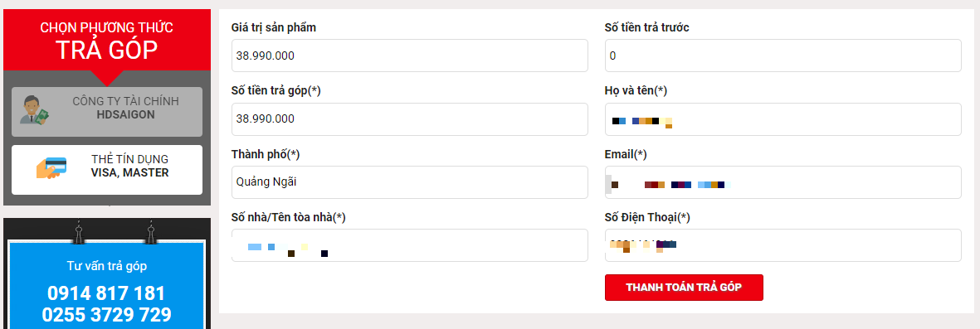Click the red CHỌN PHƯƠNG THỨC TRẢ GÓP banner
Viewport: 980px width, 329px height.
click(x=107, y=44)
